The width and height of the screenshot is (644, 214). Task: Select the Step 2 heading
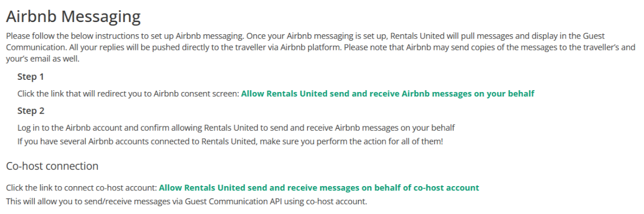tap(31, 111)
